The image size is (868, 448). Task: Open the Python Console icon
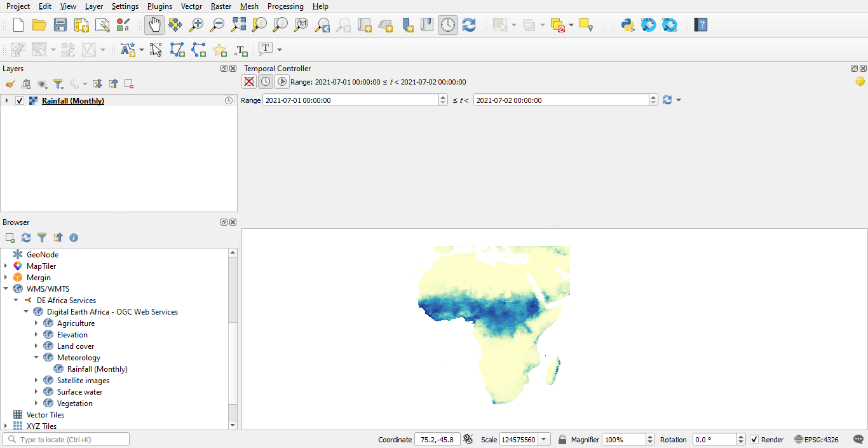628,25
